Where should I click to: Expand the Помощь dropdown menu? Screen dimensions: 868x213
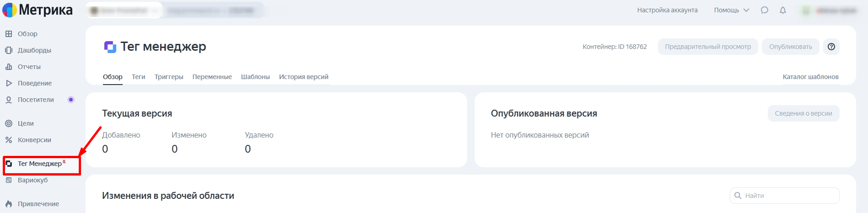tap(731, 10)
